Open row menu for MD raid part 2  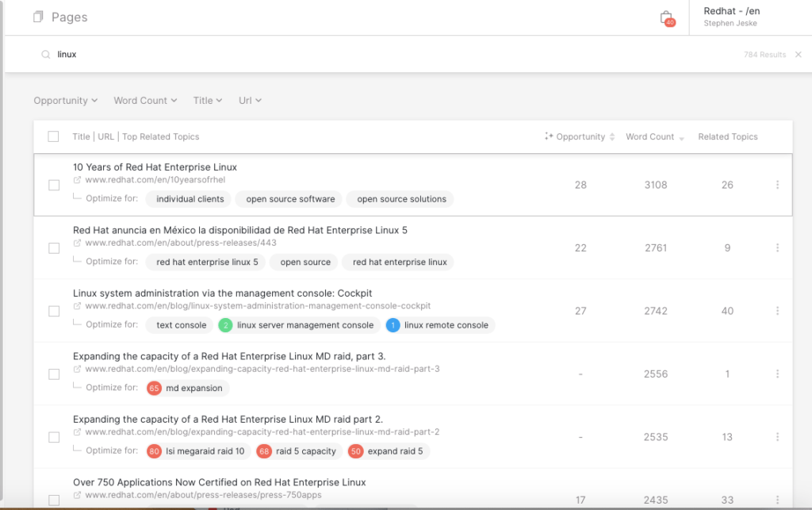pos(777,437)
